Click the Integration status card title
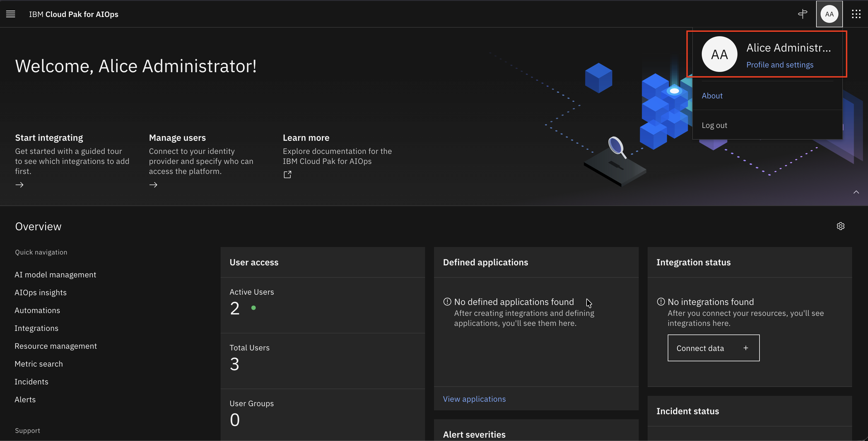This screenshot has height=441, width=868. [693, 262]
